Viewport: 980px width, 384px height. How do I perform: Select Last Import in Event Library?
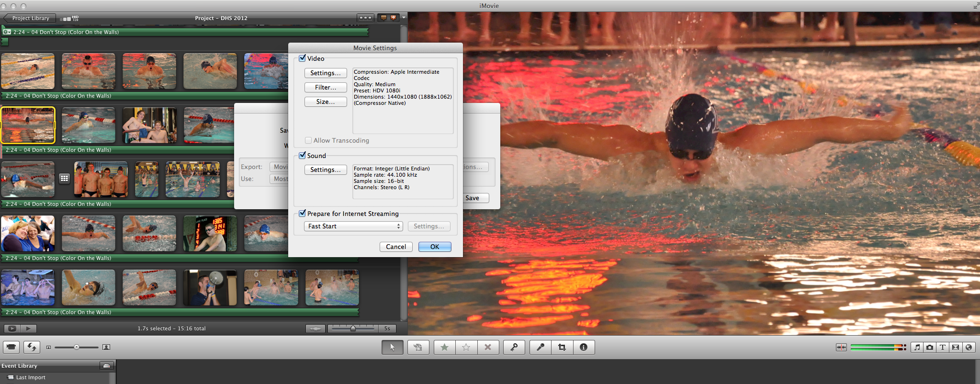click(x=31, y=377)
